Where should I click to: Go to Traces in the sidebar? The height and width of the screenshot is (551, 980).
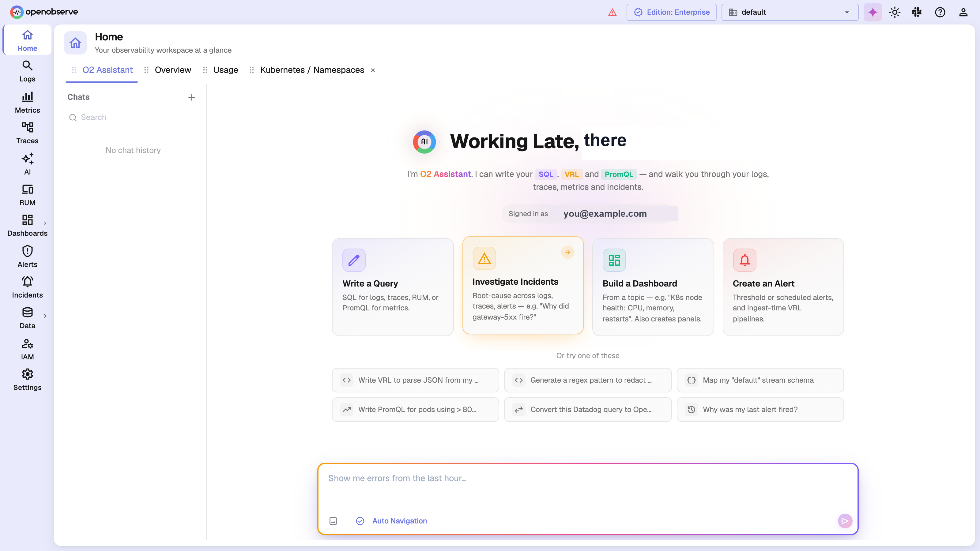(27, 133)
